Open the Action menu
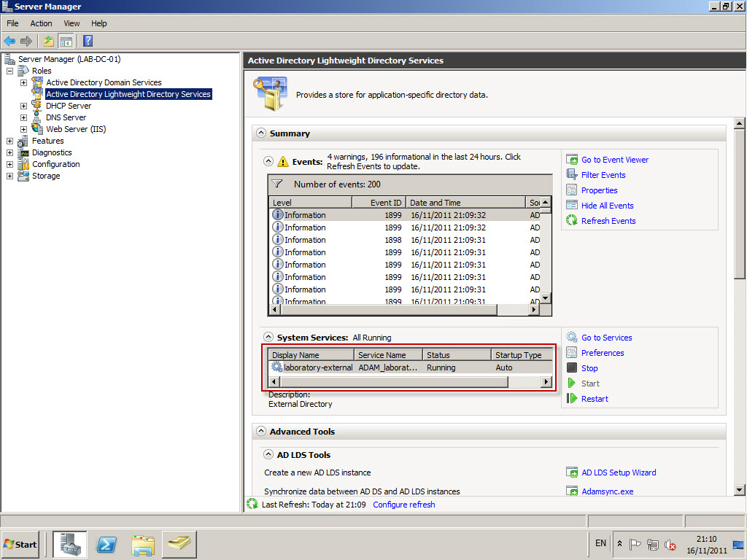The height and width of the screenshot is (560, 747). pyautogui.click(x=41, y=23)
